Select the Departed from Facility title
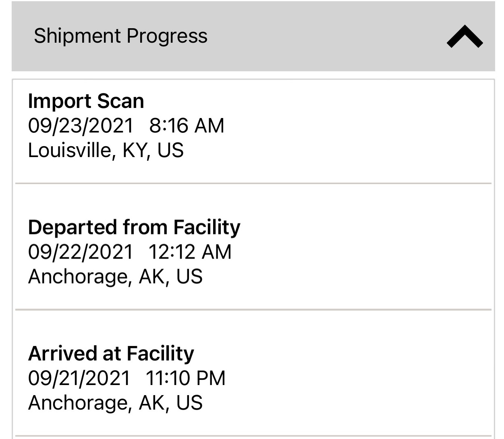 click(134, 227)
